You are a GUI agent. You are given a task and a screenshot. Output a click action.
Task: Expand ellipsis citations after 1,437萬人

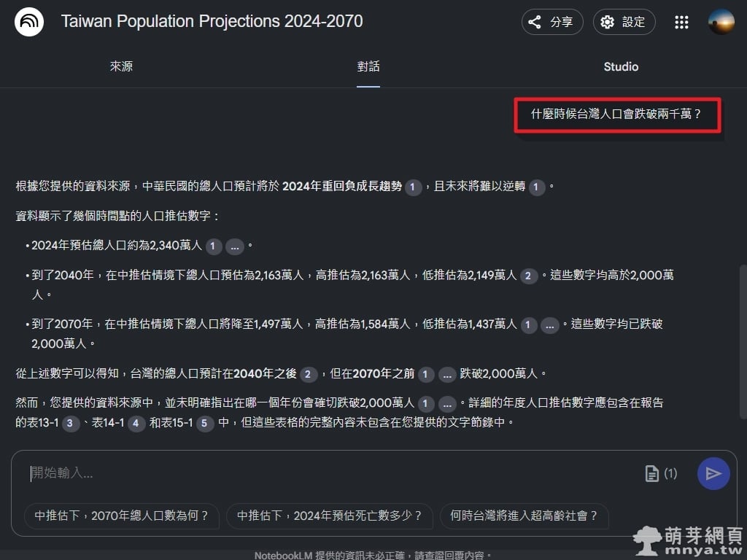click(x=550, y=324)
